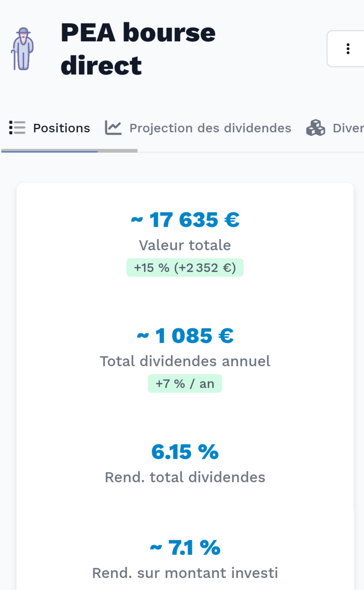The image size is (364, 590).
Task: Click the ~ 17 635 € total value
Action: (x=185, y=220)
